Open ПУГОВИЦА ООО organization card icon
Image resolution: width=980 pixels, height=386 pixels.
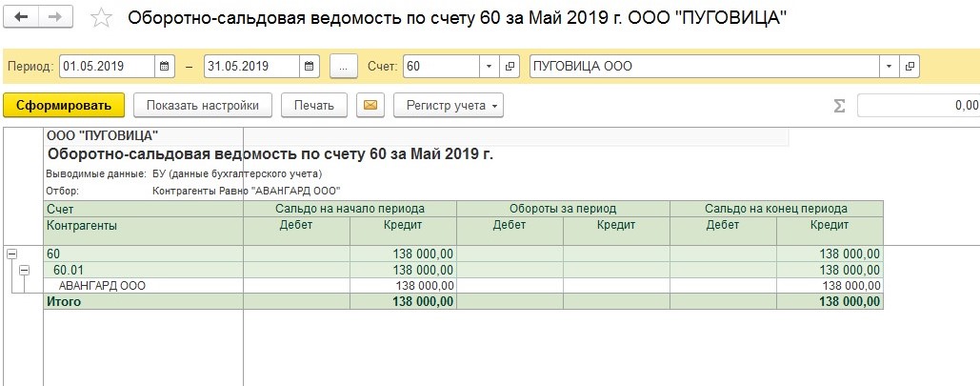coord(910,67)
